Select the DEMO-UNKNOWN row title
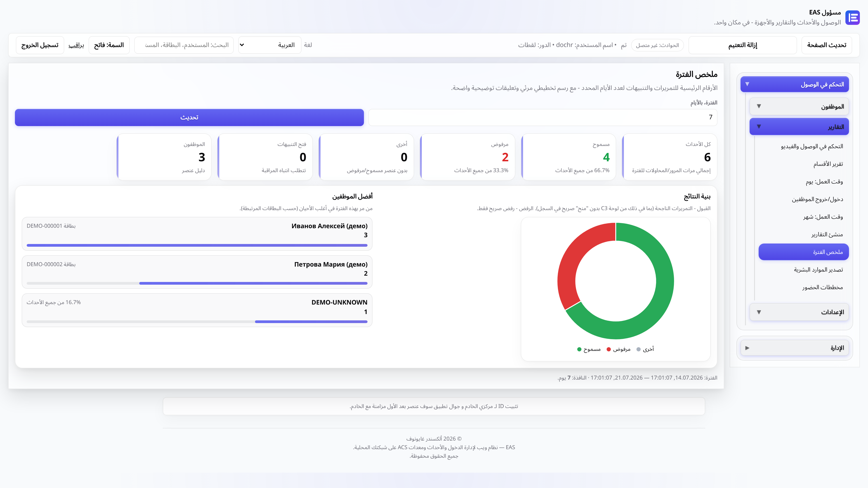Viewport: 868px width, 488px height. [x=339, y=303]
